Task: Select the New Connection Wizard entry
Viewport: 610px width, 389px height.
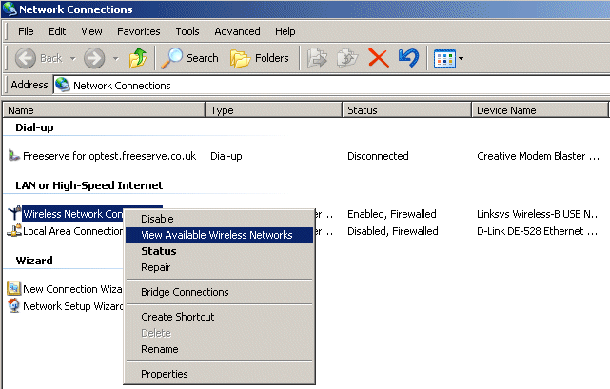Action: [x=73, y=289]
